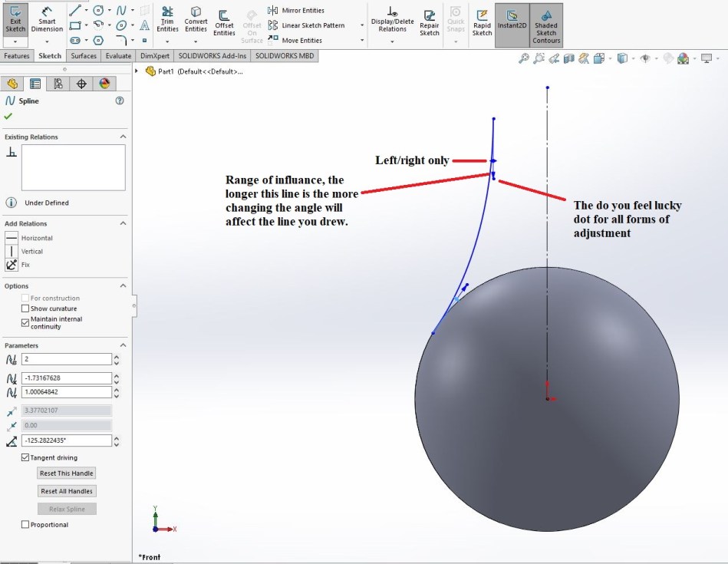The height and width of the screenshot is (564, 728).
Task: Collapse the Existing Relations section
Action: (x=123, y=137)
